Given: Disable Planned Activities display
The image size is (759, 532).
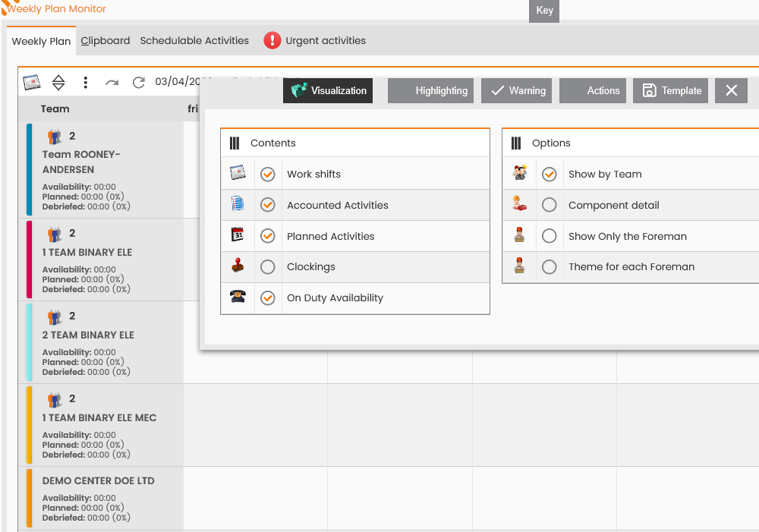Looking at the screenshot, I should (x=268, y=236).
